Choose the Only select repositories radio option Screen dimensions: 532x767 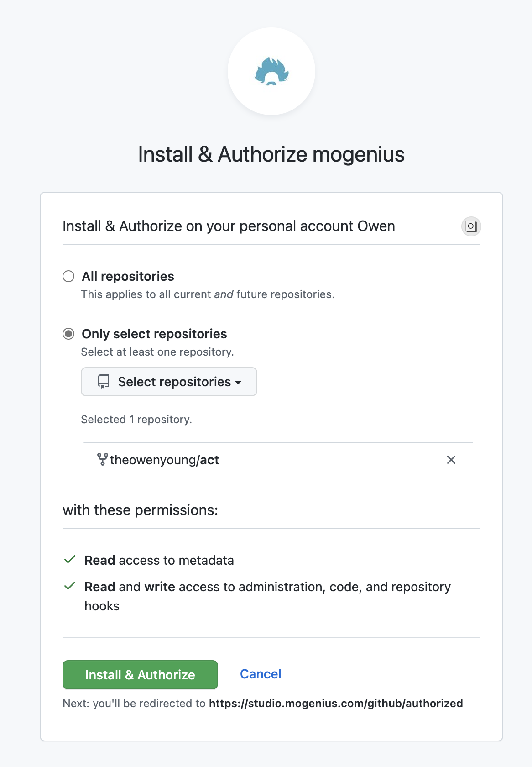pyautogui.click(x=68, y=334)
